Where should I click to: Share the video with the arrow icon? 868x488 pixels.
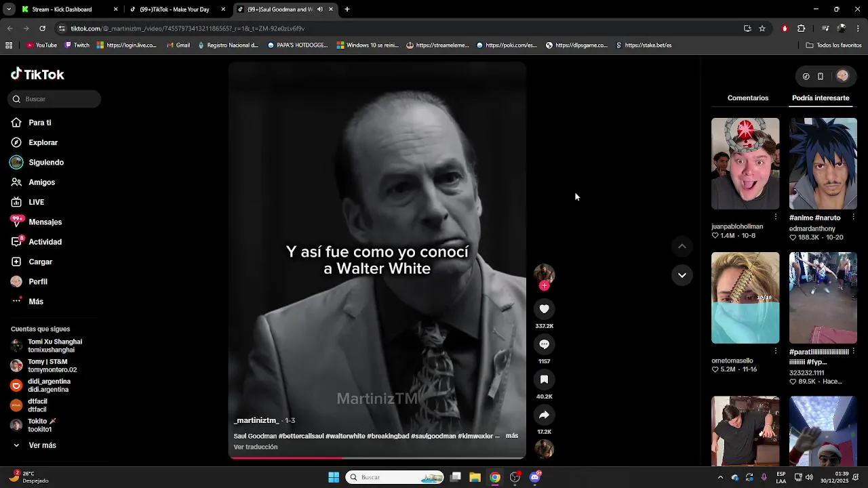pos(544,415)
